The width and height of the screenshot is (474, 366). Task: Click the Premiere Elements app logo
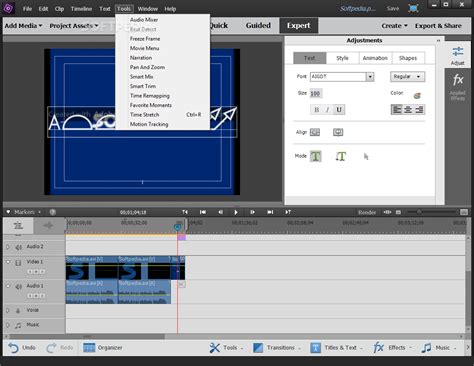pos(8,8)
